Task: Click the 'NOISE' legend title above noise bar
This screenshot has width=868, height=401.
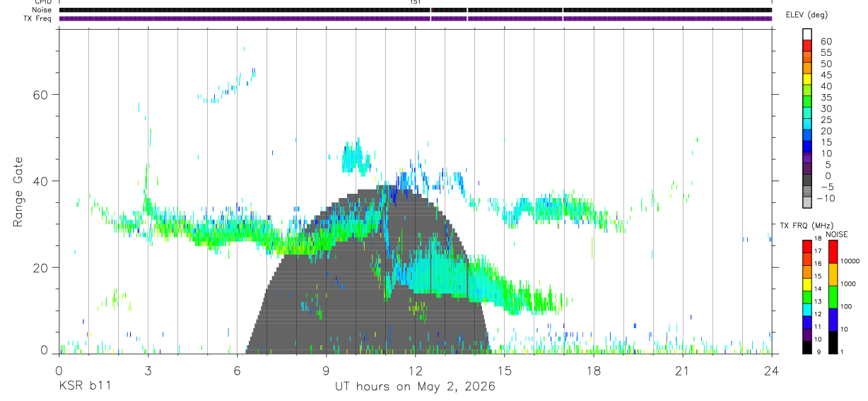Action: pos(837,234)
